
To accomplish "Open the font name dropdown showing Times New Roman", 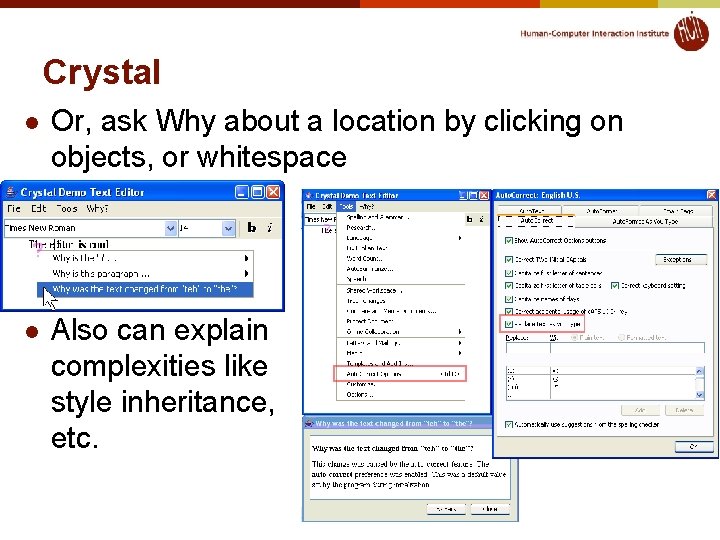I will coord(170,228).
